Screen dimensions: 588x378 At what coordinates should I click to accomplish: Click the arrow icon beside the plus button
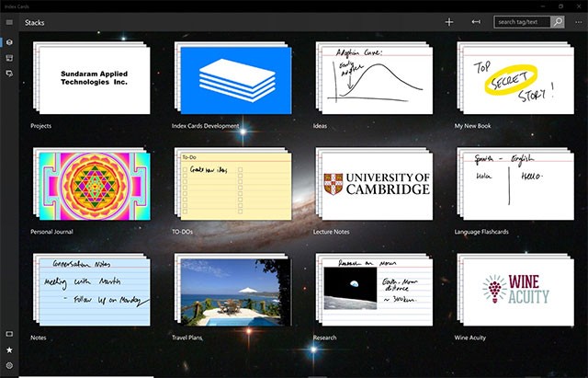[476, 21]
